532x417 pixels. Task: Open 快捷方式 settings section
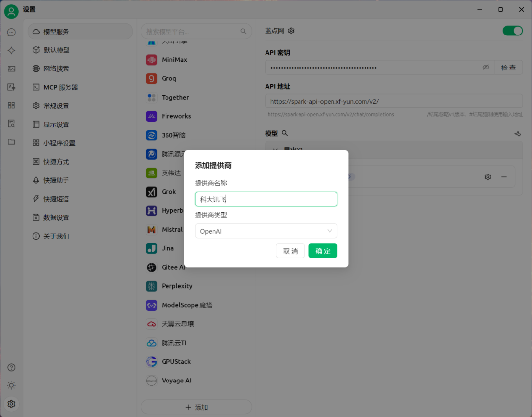(80, 162)
